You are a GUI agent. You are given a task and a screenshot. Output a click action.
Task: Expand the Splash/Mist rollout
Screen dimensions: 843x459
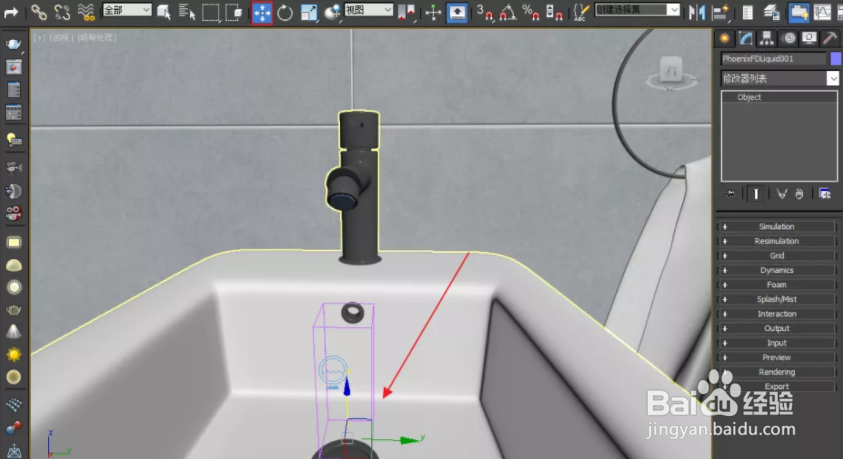[777, 299]
